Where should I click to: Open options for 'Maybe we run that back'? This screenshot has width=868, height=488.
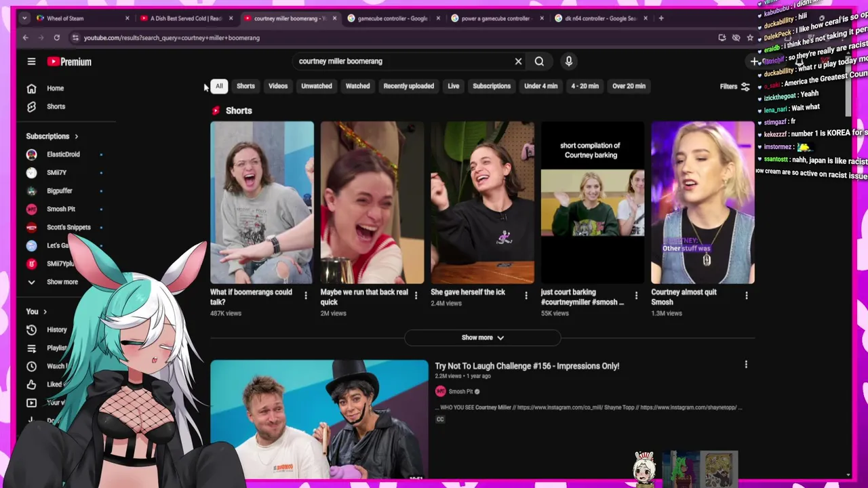[416, 296]
